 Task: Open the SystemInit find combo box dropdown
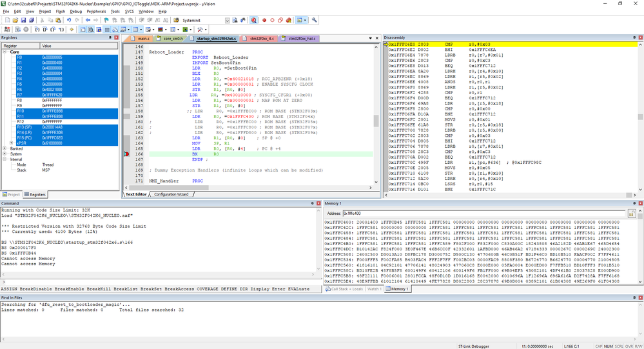click(x=227, y=20)
